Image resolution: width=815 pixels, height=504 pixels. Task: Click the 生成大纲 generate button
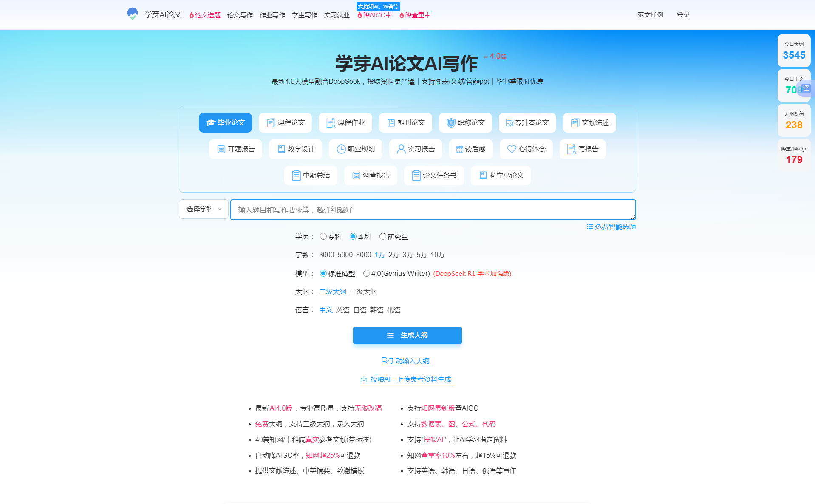pos(407,335)
